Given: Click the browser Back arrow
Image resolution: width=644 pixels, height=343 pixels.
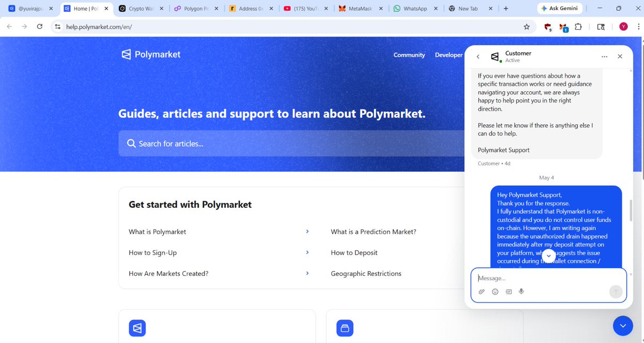Looking at the screenshot, I should [9, 27].
